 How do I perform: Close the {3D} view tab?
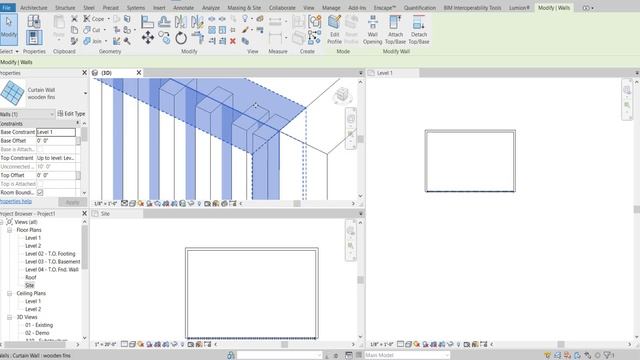pyautogui.click(x=139, y=73)
